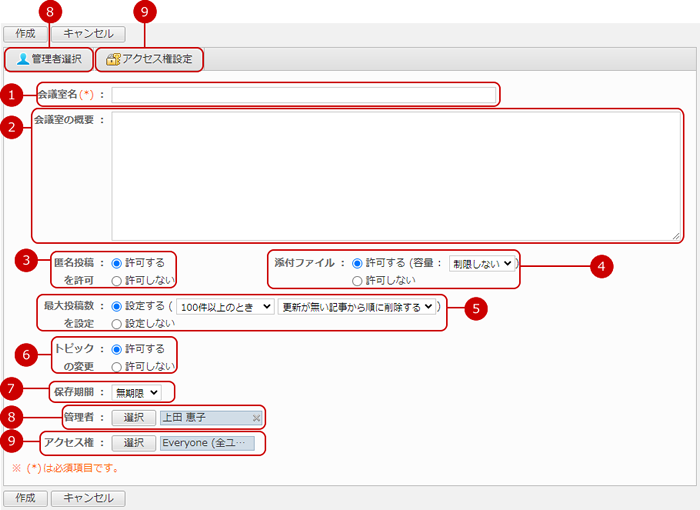Click the person icon on 管理者選択
700x510 pixels.
pyautogui.click(x=23, y=59)
